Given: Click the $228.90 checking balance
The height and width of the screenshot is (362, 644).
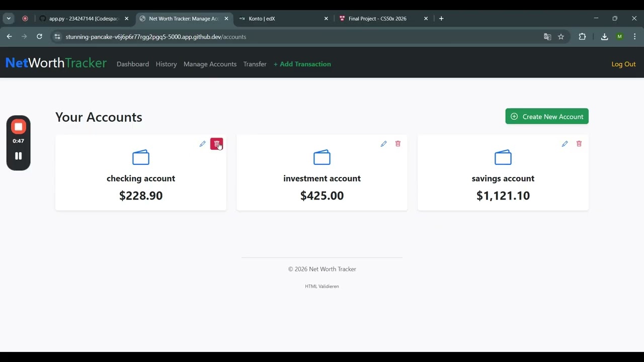Looking at the screenshot, I should click(141, 196).
